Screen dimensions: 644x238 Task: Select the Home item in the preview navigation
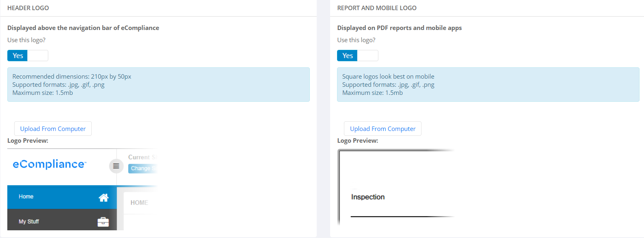[x=62, y=197]
